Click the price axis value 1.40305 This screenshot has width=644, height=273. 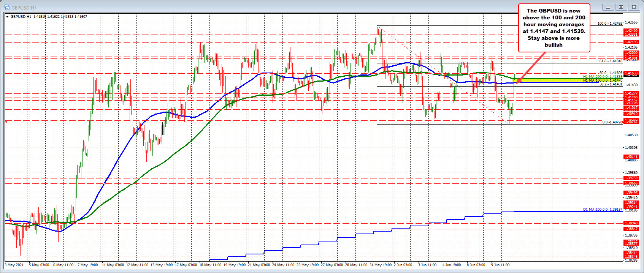tap(631, 148)
